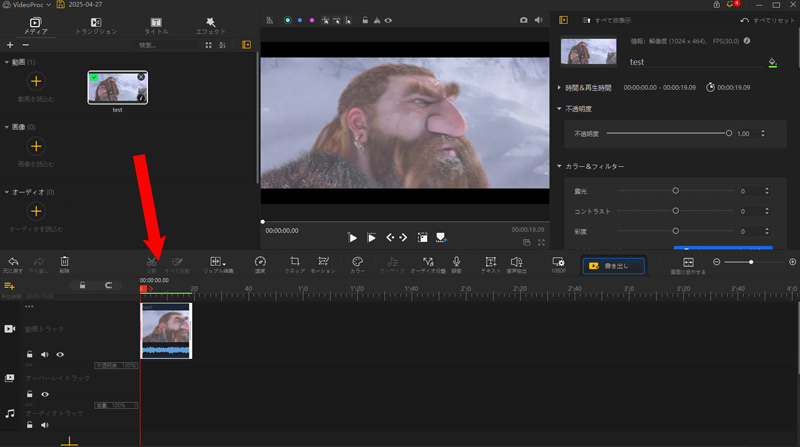
Task: Import audio with オーディオを読込む plus button
Action: pos(36,211)
